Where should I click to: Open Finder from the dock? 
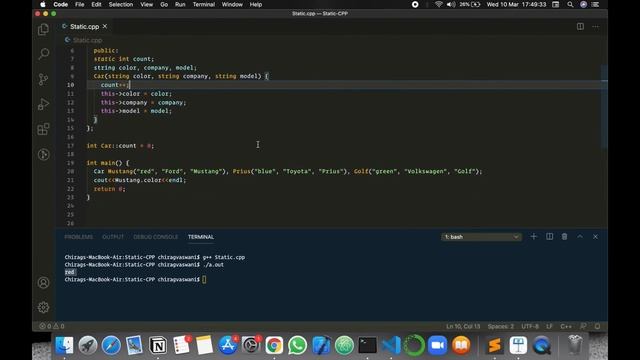tap(64, 345)
